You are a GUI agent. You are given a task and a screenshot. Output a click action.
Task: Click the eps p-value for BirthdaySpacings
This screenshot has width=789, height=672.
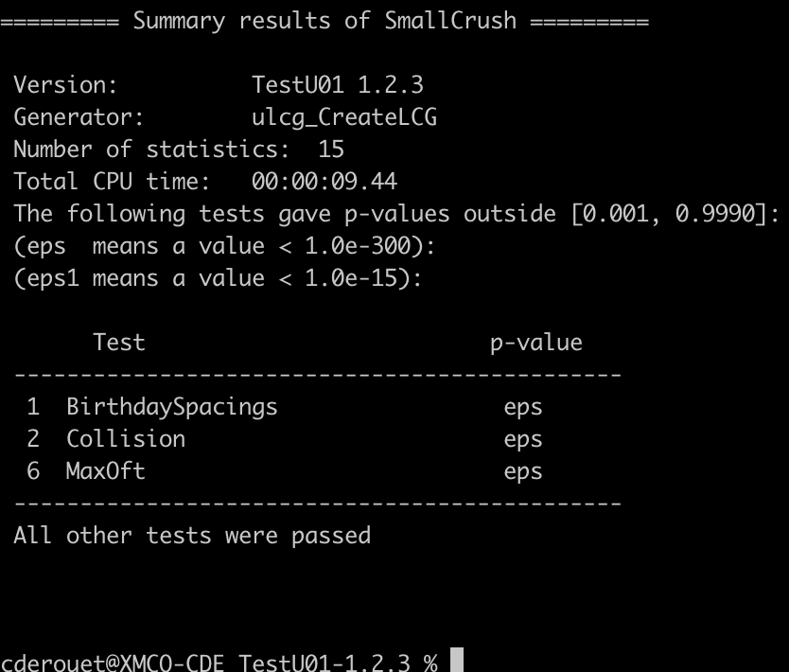pos(523,408)
